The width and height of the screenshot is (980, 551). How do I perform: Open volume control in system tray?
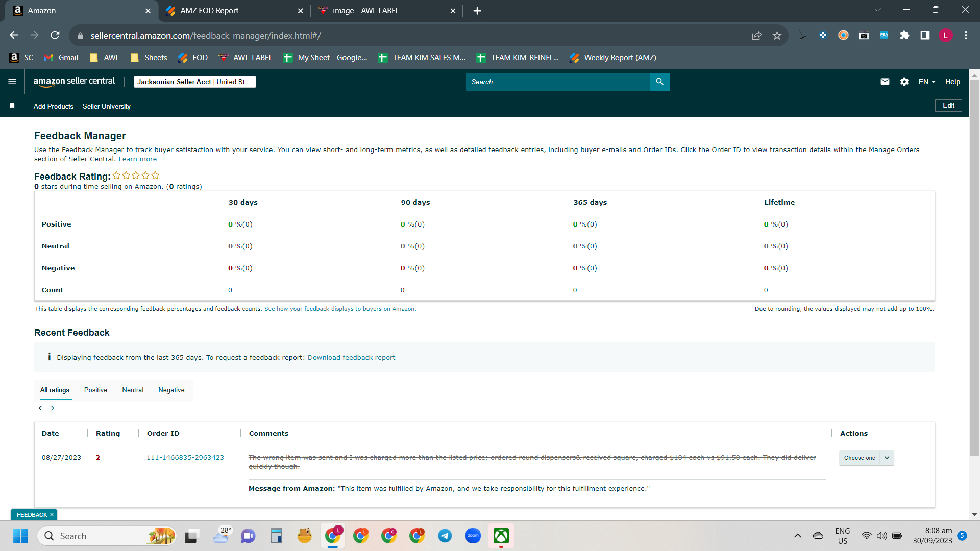(882, 536)
